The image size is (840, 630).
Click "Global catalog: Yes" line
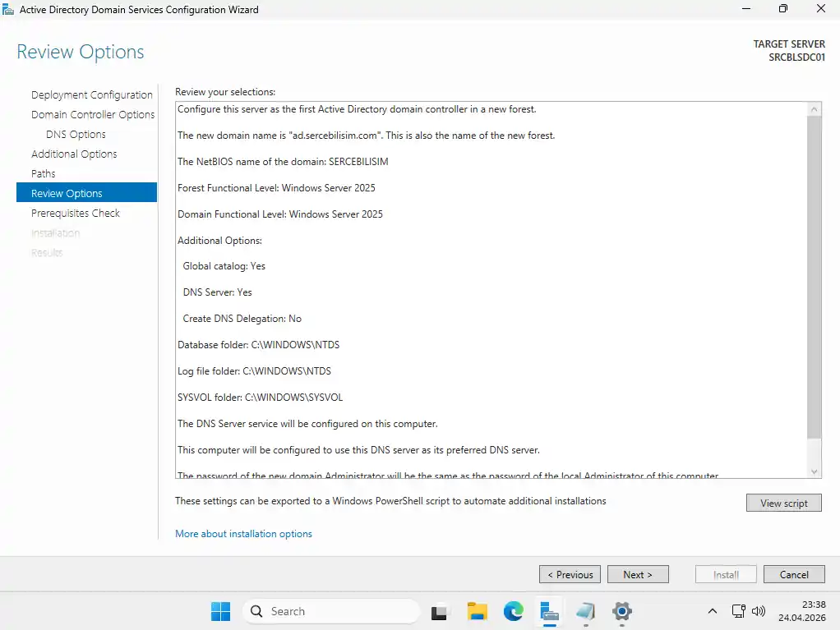pyautogui.click(x=224, y=266)
